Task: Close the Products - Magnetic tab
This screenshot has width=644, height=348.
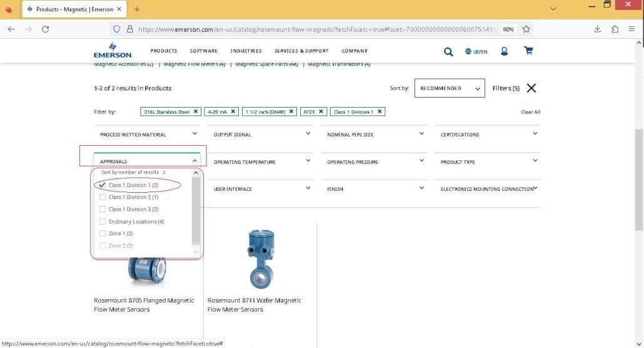Action: pos(119,9)
